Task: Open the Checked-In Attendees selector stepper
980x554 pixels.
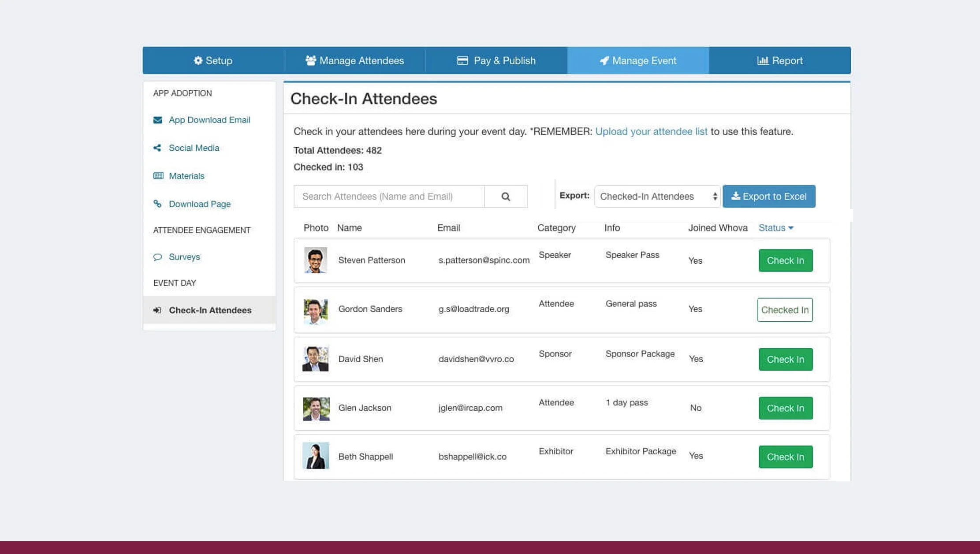Action: [714, 196]
